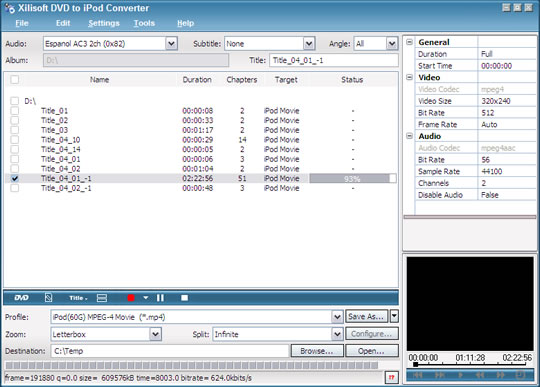Click the Frame Rate value Auto
540x387 pixels.
[x=489, y=124]
